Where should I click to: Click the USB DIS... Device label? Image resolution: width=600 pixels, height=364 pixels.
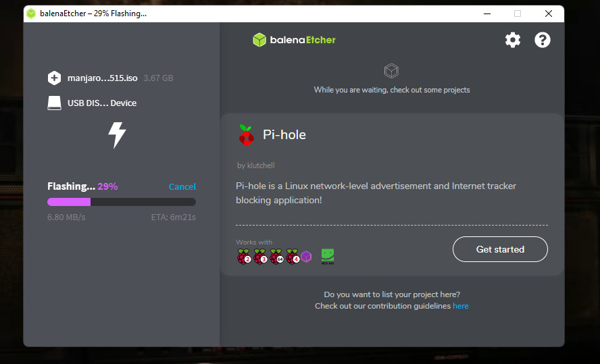tap(102, 103)
